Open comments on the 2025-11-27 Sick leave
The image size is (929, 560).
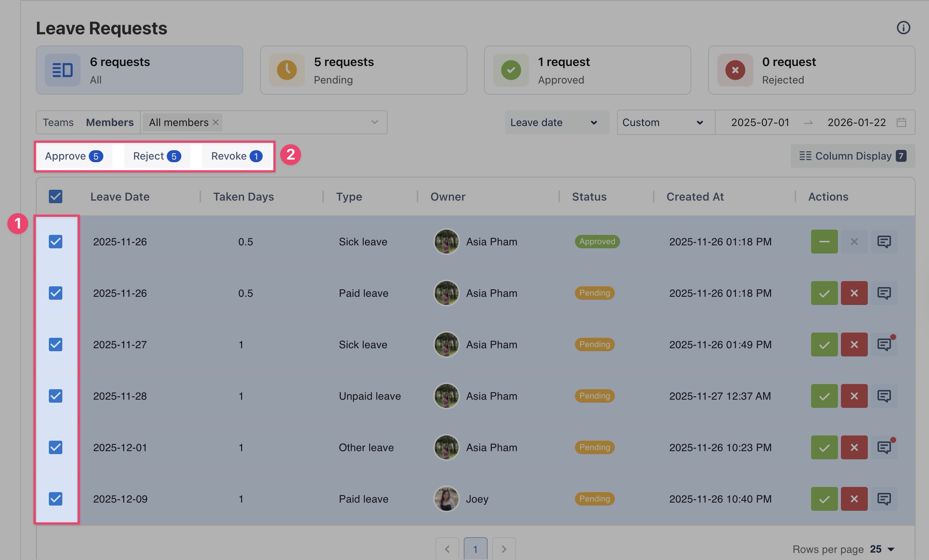click(884, 345)
